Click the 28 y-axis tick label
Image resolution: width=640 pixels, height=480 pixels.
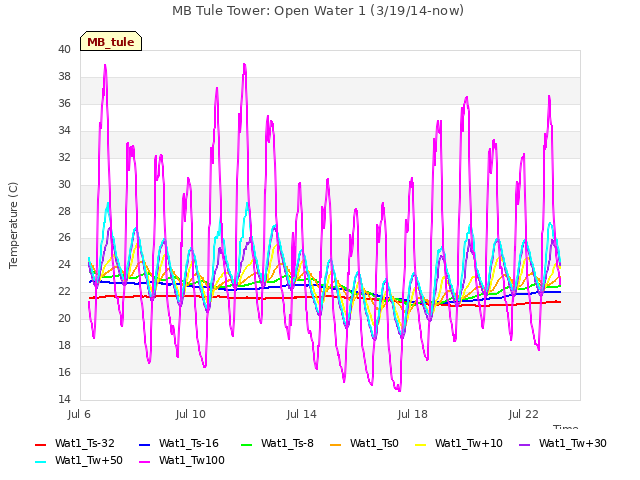(x=64, y=211)
